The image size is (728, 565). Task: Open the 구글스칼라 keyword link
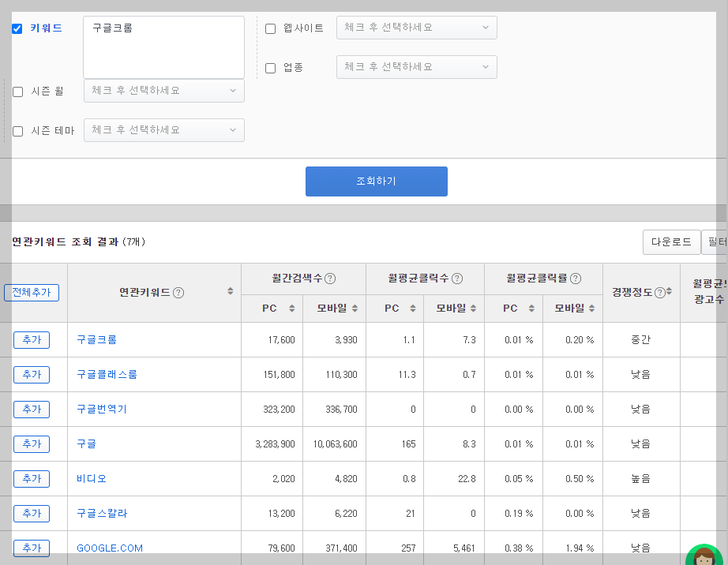[102, 514]
